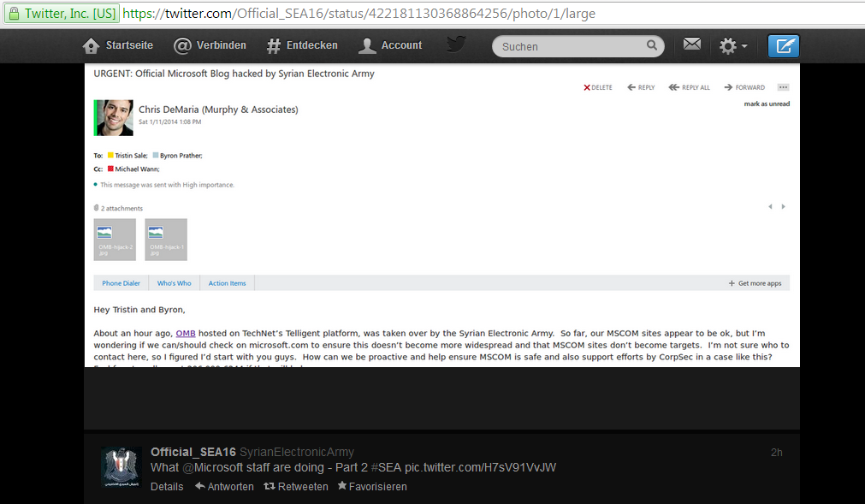The height and width of the screenshot is (504, 865).
Task: Click FORWARD in email image
Action: pyautogui.click(x=744, y=87)
